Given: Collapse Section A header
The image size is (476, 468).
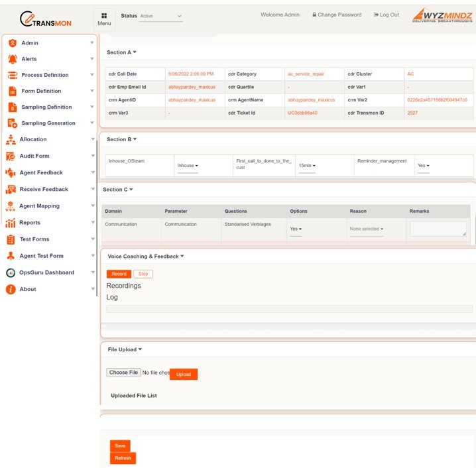Looking at the screenshot, I should coord(121,52).
